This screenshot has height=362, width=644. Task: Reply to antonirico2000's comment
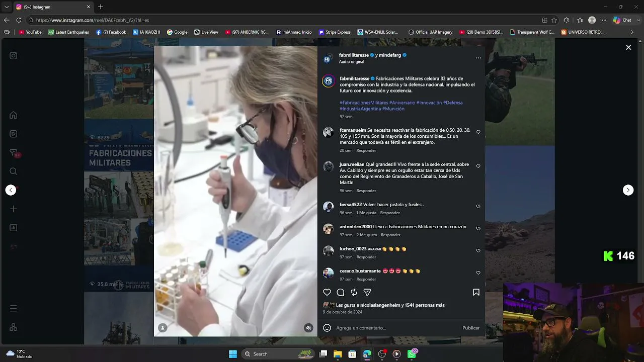[390, 235]
